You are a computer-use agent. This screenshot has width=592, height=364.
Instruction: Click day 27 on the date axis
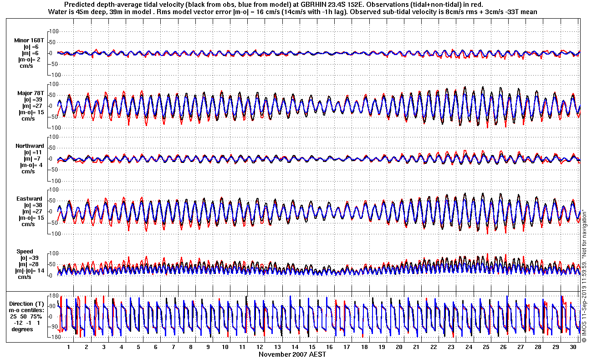pyautogui.click(x=521, y=347)
